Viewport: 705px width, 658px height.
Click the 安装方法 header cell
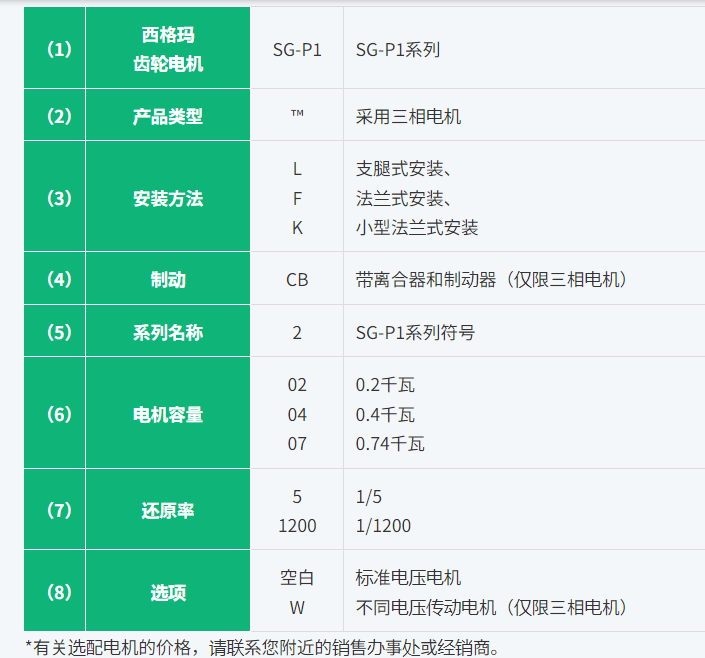coord(168,196)
